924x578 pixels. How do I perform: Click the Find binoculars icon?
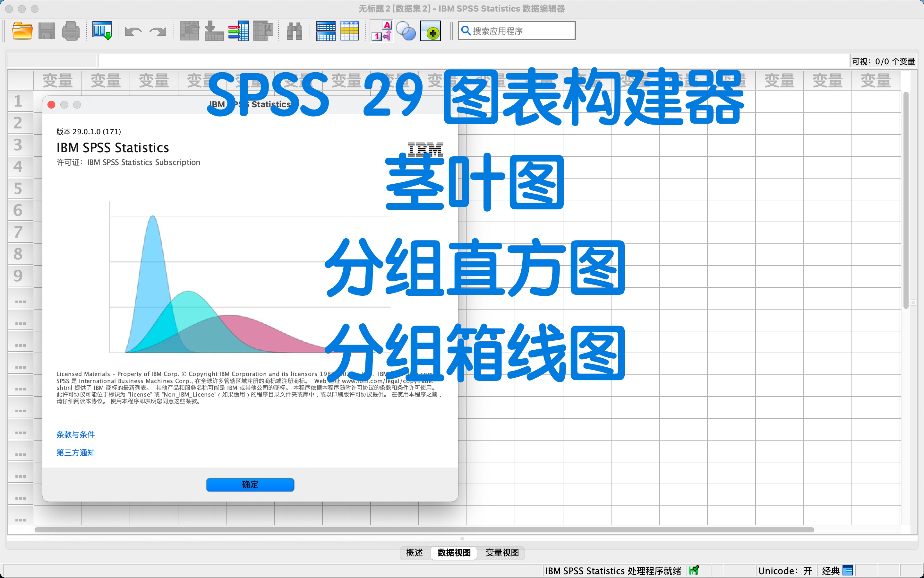pyautogui.click(x=295, y=31)
